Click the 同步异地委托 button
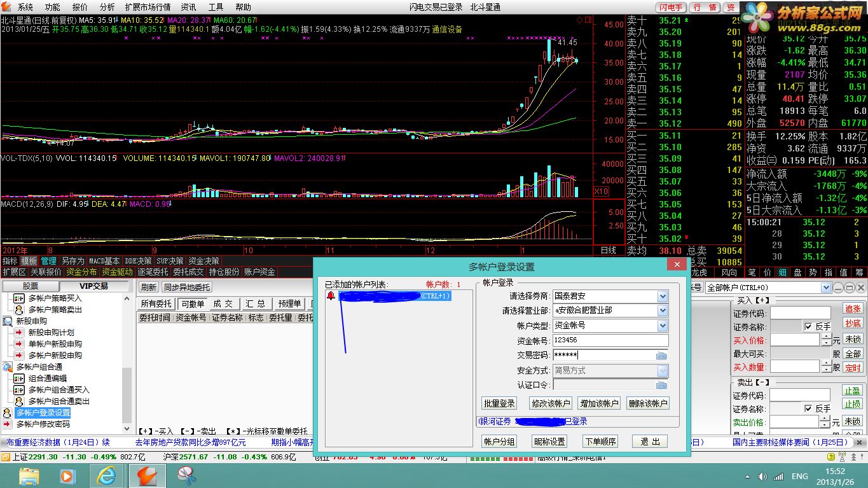 (186, 288)
